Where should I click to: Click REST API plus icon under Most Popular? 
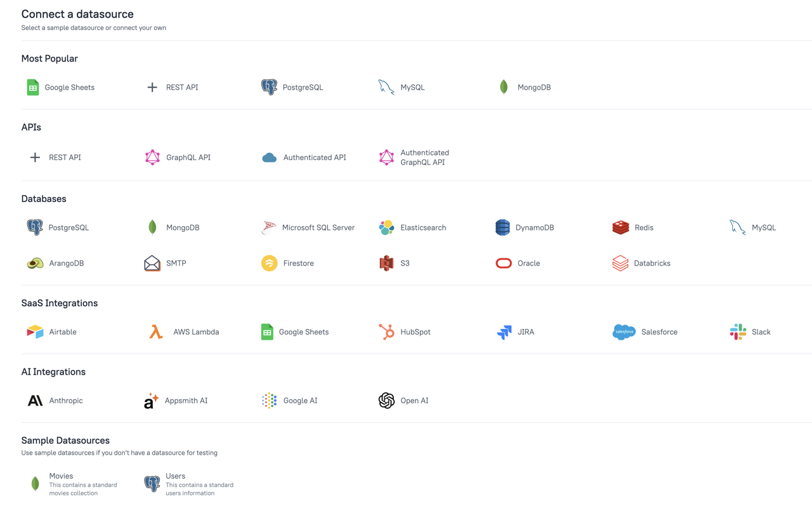pos(152,87)
